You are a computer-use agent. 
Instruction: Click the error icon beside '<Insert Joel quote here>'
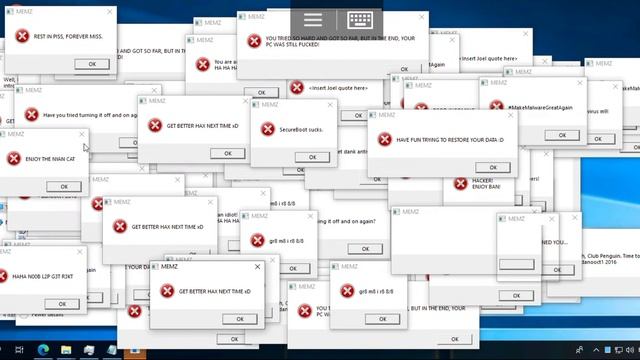[297, 87]
